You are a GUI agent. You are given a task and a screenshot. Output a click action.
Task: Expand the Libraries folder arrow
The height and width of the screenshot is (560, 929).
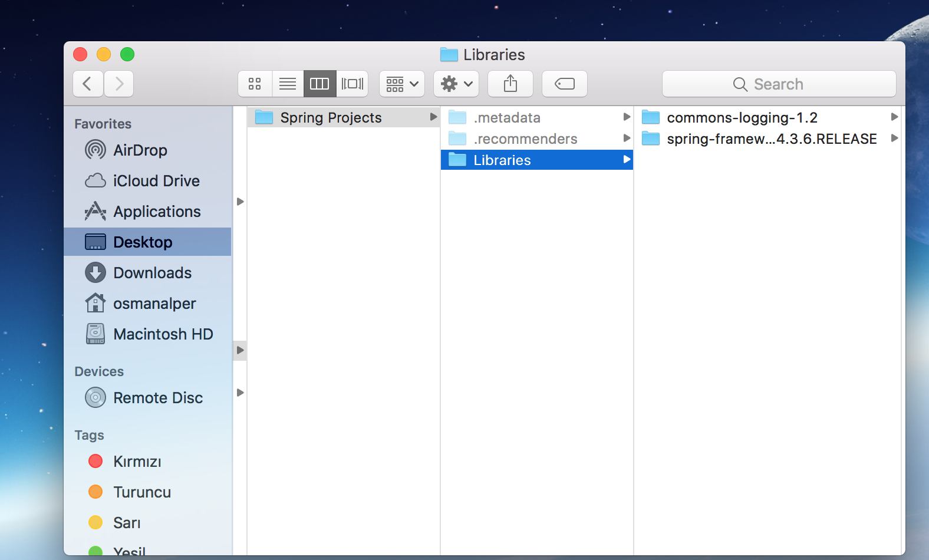(627, 160)
